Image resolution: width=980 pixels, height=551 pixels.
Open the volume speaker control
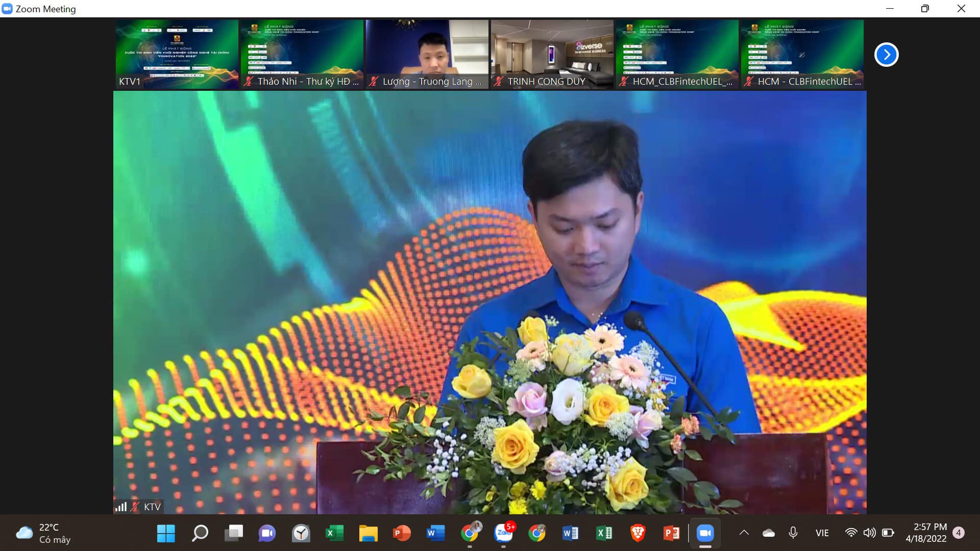tap(869, 533)
